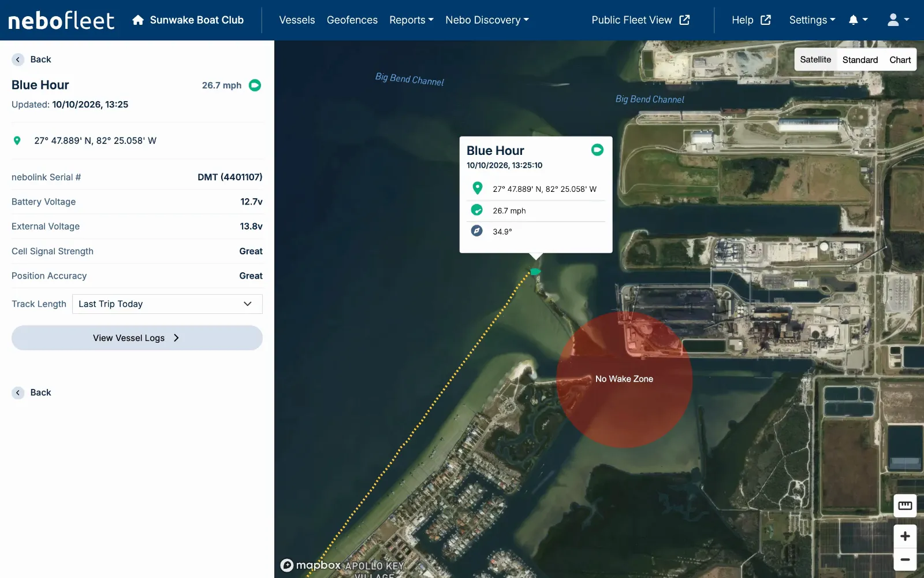This screenshot has height=578, width=924.
Task: Open the user account menu
Action: (x=898, y=20)
